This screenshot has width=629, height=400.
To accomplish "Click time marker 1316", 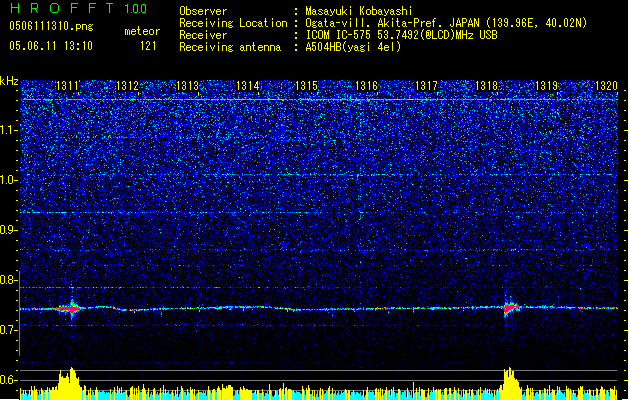I will [x=367, y=86].
